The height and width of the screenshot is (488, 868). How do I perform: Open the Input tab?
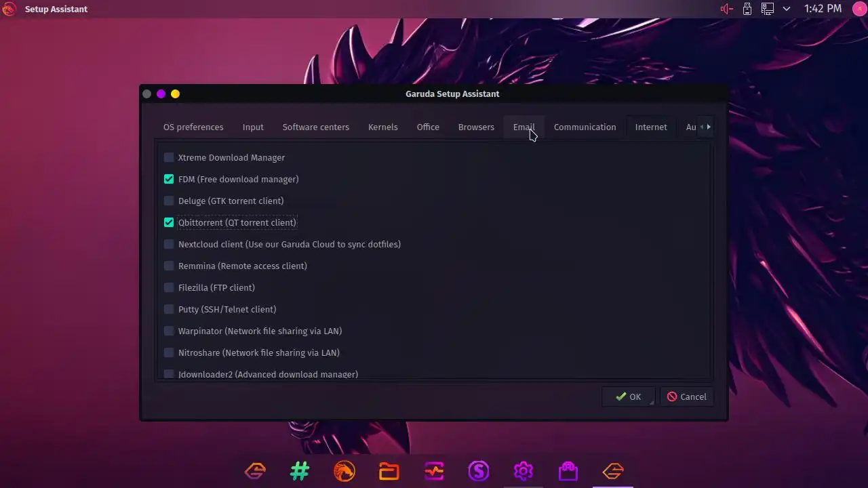[253, 127]
